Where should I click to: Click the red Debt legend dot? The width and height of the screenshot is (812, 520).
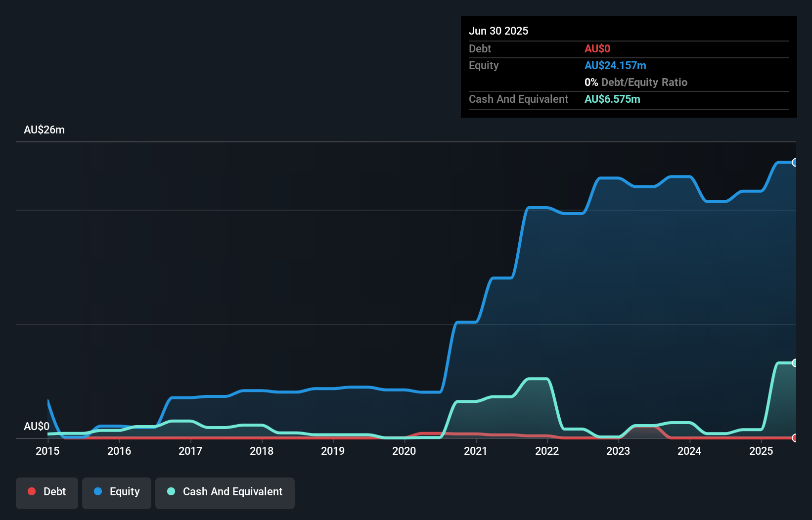coord(32,492)
